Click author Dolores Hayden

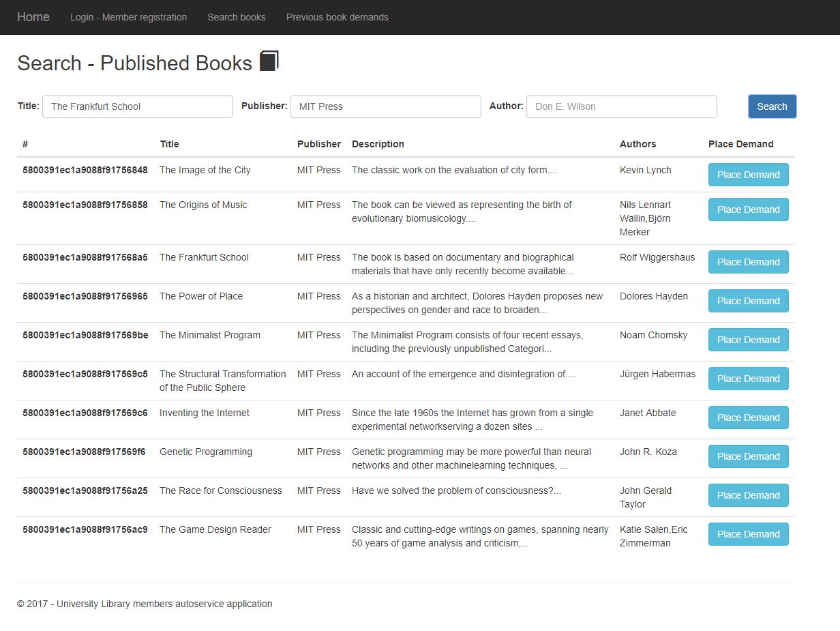[654, 296]
